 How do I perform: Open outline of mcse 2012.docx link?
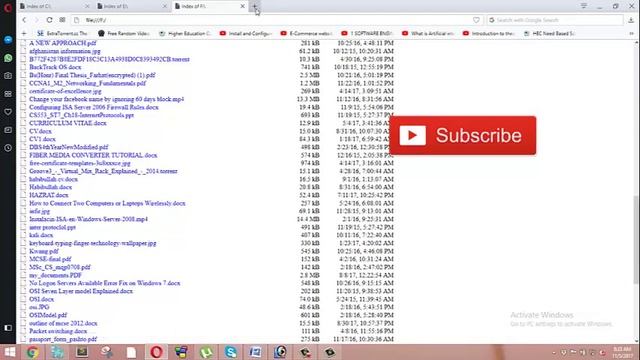click(63, 323)
